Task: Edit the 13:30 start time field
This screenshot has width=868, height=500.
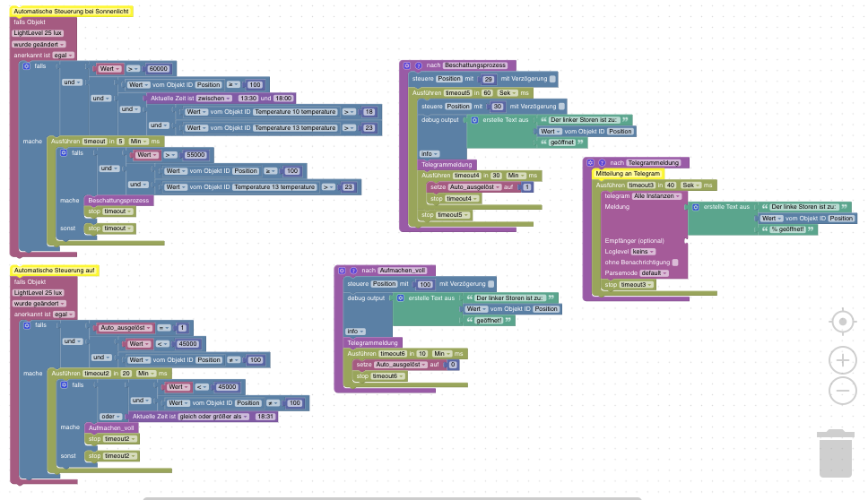Action: (248, 98)
